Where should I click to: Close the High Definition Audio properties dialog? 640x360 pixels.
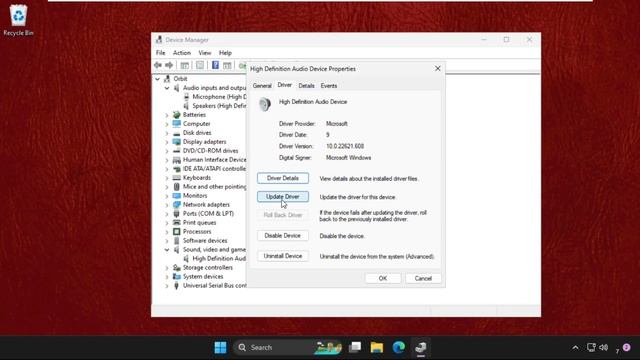tap(438, 69)
